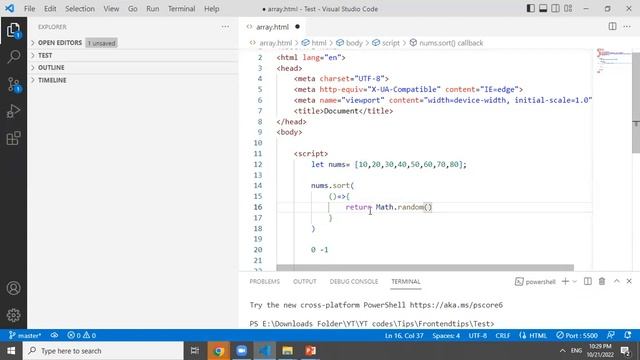The width and height of the screenshot is (640, 360).
Task: Open Customize Layout icon
Action: click(x=568, y=9)
